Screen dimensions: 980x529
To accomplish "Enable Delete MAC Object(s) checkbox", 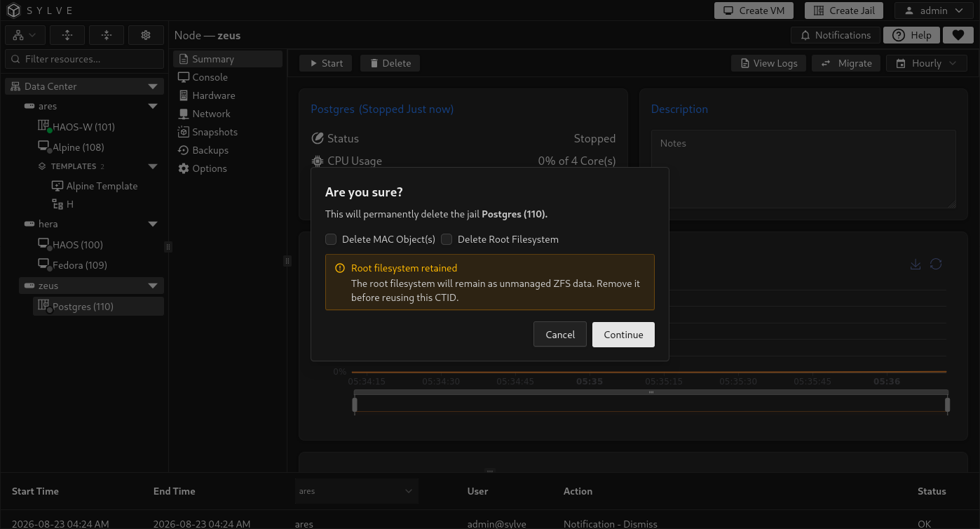I will coord(331,239).
